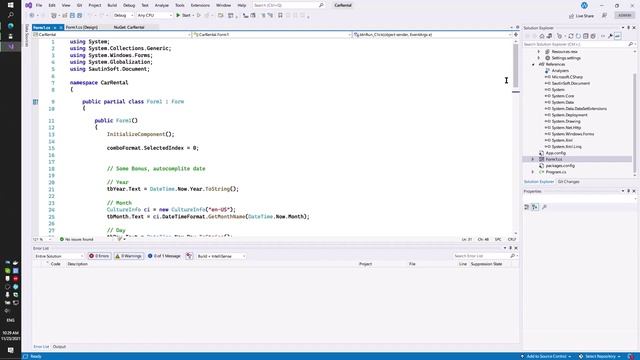Screen dimensions: 640x360
Task: Switch to NuGet: CarRental tab
Action: pos(129,27)
